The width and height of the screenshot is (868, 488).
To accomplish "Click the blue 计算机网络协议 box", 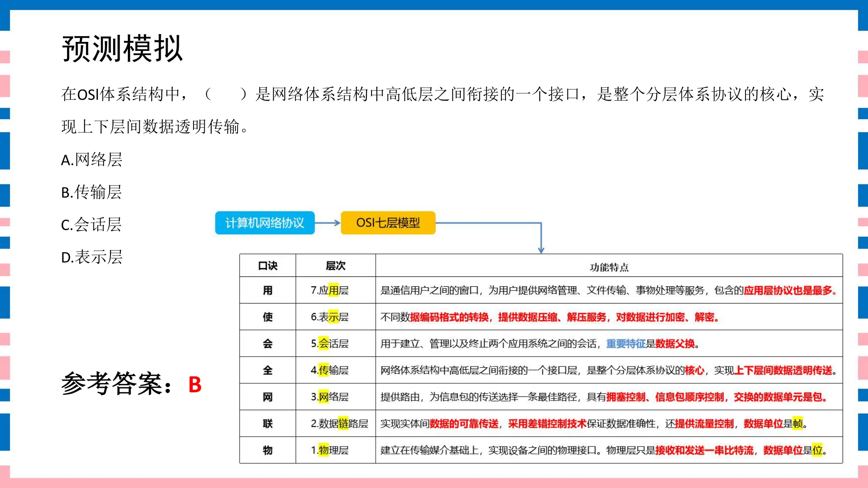I will pyautogui.click(x=265, y=223).
